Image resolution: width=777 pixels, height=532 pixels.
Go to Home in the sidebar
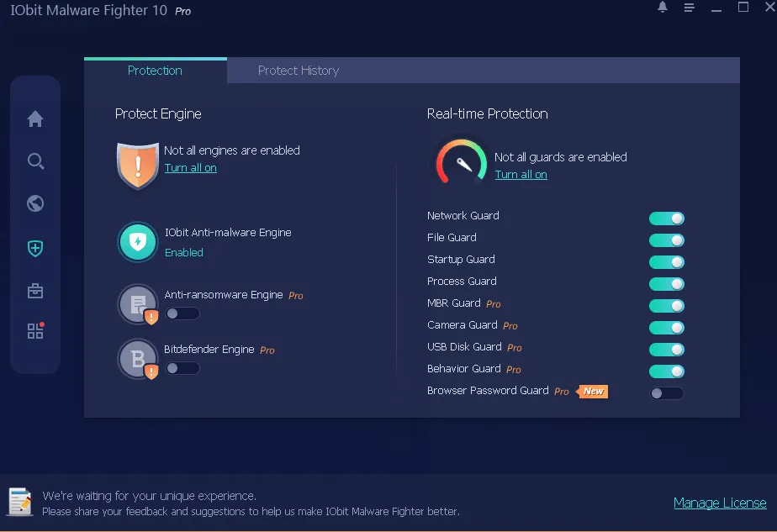[x=35, y=119]
